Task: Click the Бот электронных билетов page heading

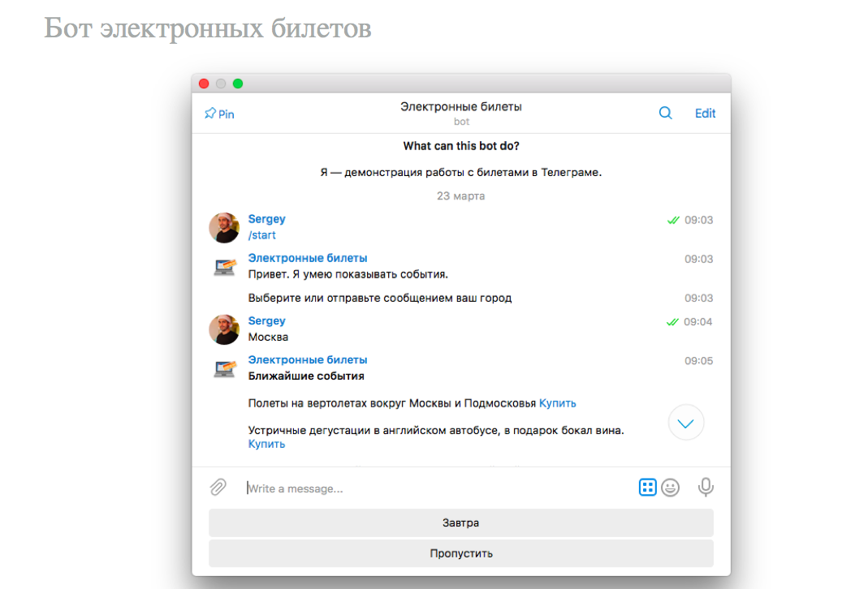Action: [x=208, y=28]
